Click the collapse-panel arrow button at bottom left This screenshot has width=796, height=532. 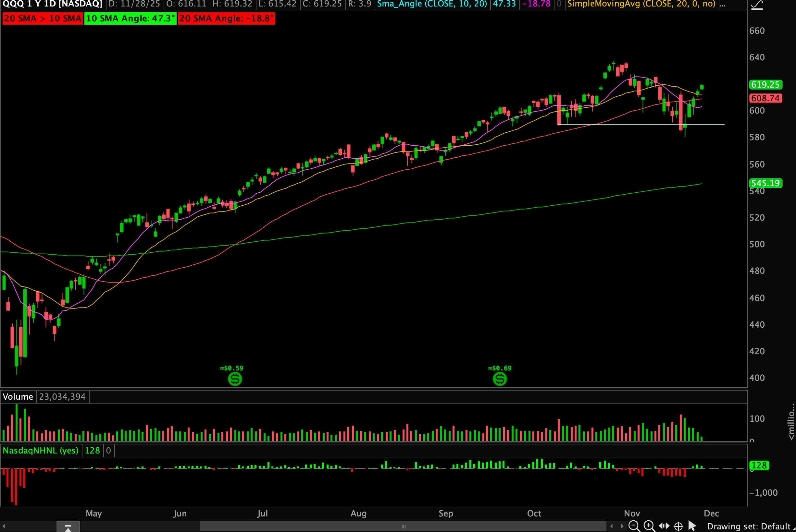pyautogui.click(x=68, y=527)
